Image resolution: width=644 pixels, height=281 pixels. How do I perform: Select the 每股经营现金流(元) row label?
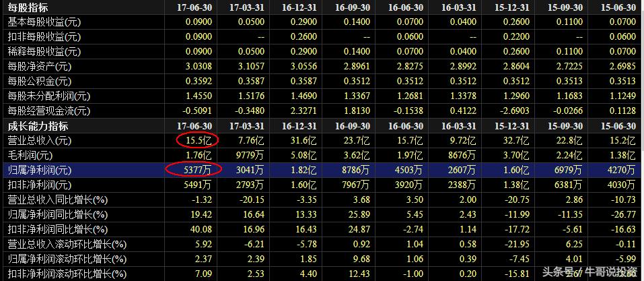click(49, 111)
